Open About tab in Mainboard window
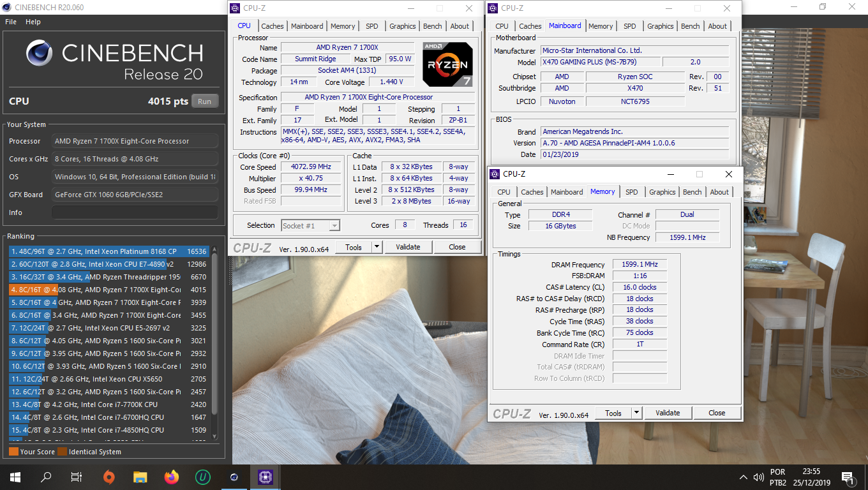868x490 pixels. 717,26
